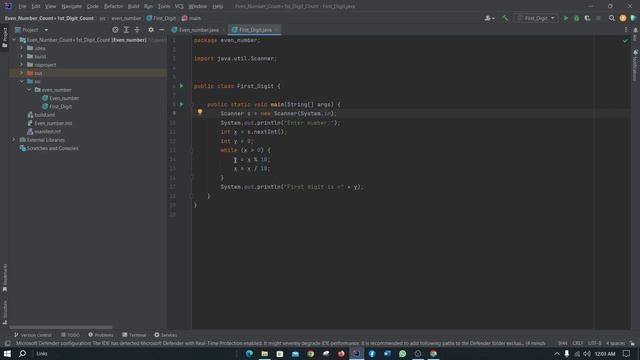Collapse the src folder
This screenshot has width=640, height=360.
pyautogui.click(x=22, y=82)
